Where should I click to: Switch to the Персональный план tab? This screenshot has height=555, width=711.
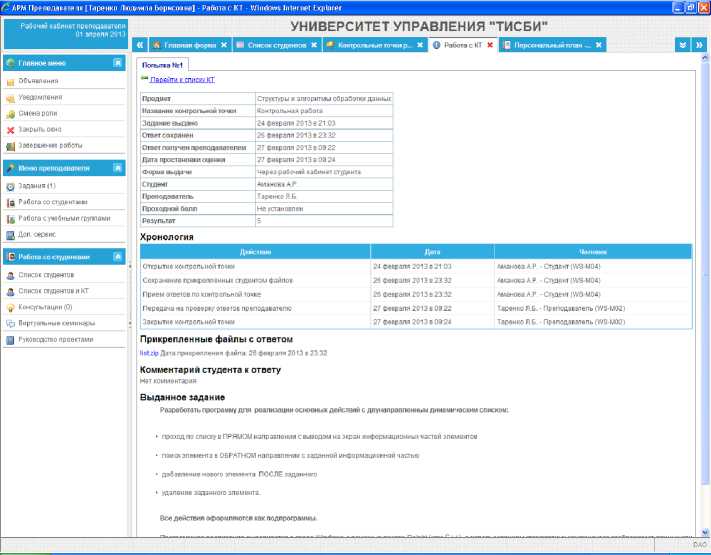tap(552, 45)
